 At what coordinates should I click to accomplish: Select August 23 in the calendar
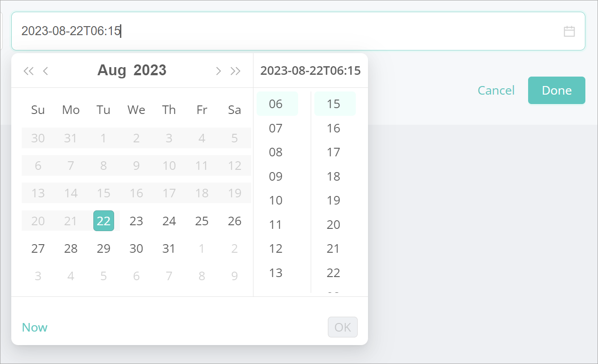pos(136,221)
